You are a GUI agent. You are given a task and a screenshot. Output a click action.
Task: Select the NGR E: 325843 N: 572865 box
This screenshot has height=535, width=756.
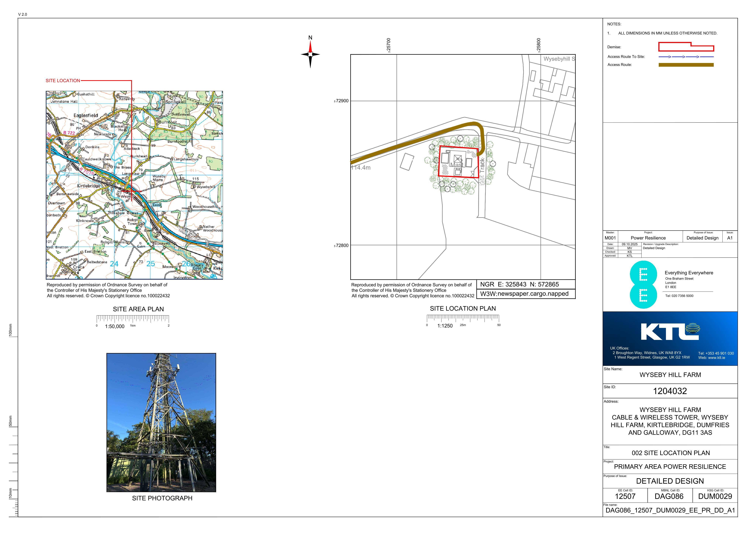(526, 284)
